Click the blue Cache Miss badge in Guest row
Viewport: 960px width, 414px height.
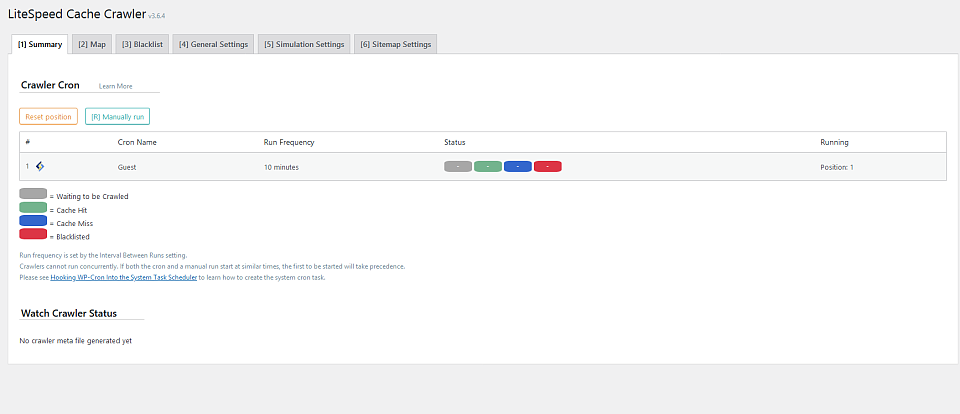coord(518,167)
